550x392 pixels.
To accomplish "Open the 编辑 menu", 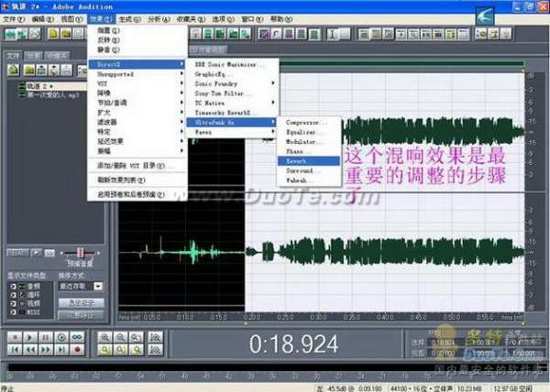I will (x=42, y=19).
